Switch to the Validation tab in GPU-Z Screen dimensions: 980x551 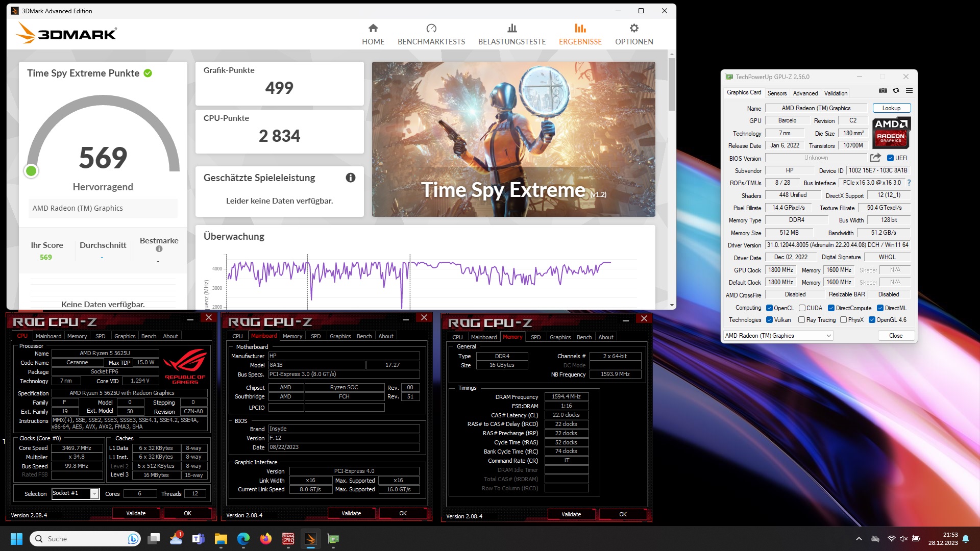click(836, 93)
